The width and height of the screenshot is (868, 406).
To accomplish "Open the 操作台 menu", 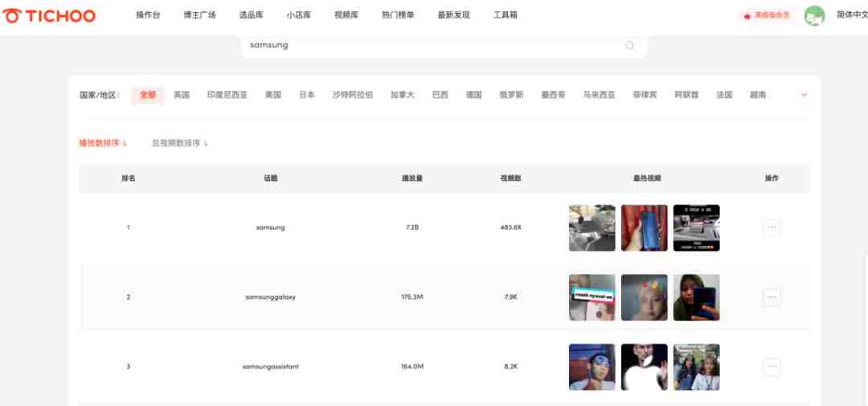I will coord(149,15).
